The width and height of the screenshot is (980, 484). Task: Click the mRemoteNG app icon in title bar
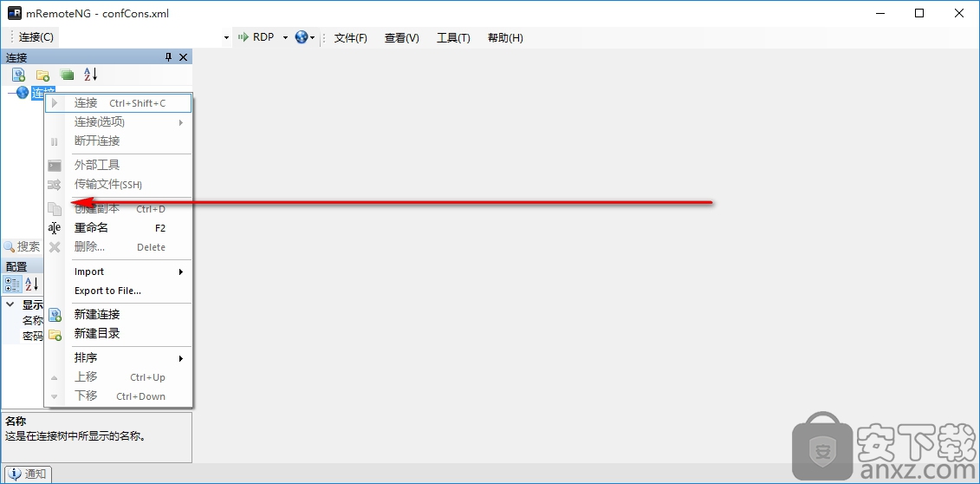pos(15,13)
